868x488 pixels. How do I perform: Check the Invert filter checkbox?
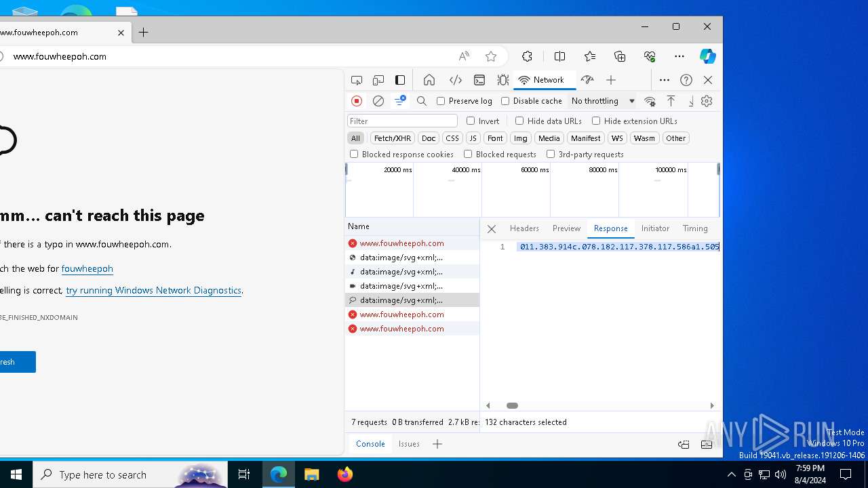click(471, 121)
